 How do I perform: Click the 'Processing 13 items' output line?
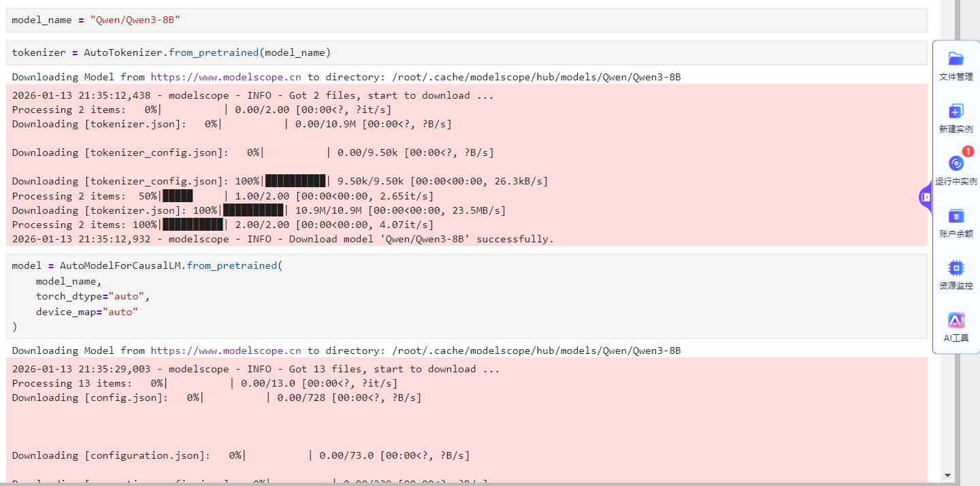[205, 383]
